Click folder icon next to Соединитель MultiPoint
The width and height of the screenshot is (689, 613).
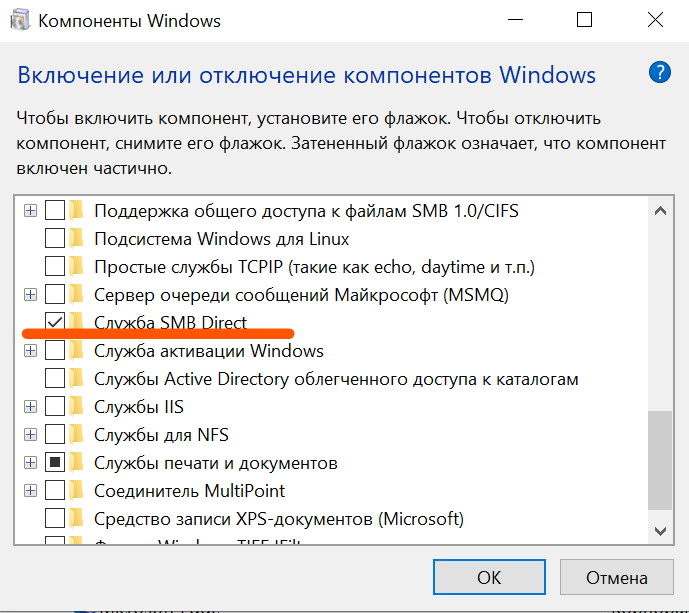tap(78, 491)
